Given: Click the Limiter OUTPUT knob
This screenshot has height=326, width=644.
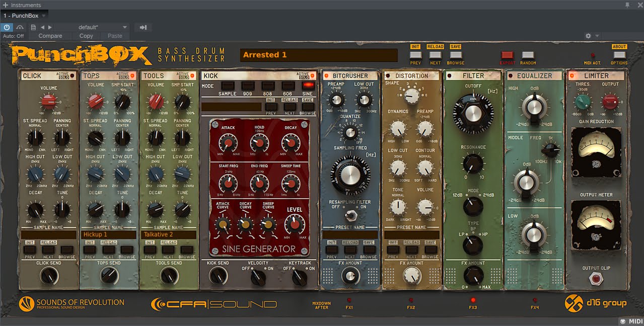Looking at the screenshot, I should (610, 102).
